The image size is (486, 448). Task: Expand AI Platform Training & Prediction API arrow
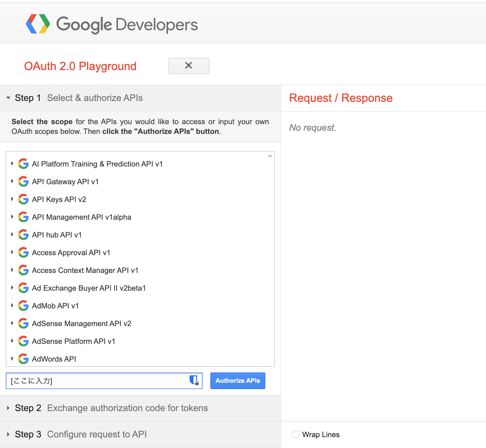coord(12,163)
